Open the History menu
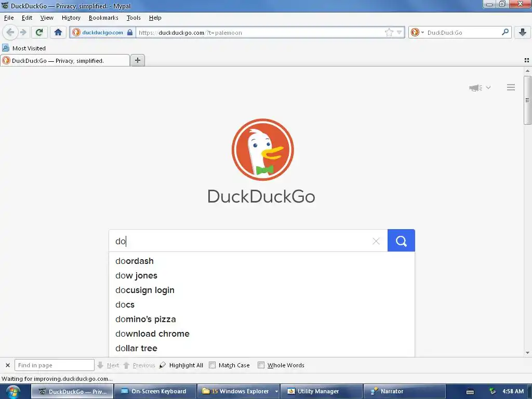Viewport: 532px width, 399px height. [x=71, y=18]
